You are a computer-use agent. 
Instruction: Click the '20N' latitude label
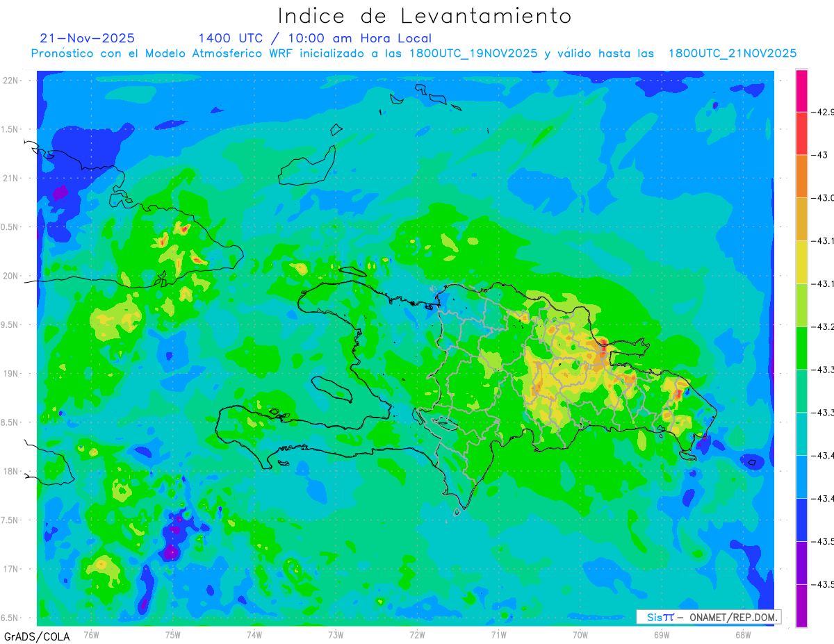pos(11,276)
